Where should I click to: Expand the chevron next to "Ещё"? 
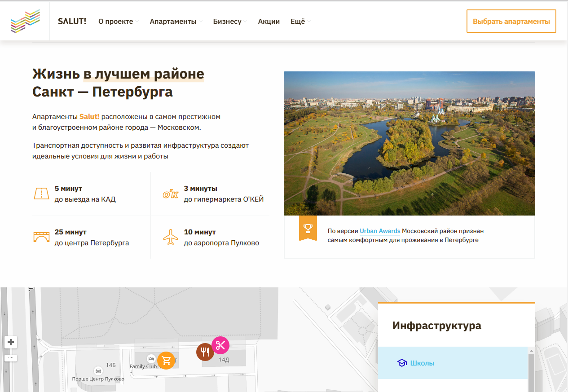click(x=309, y=22)
